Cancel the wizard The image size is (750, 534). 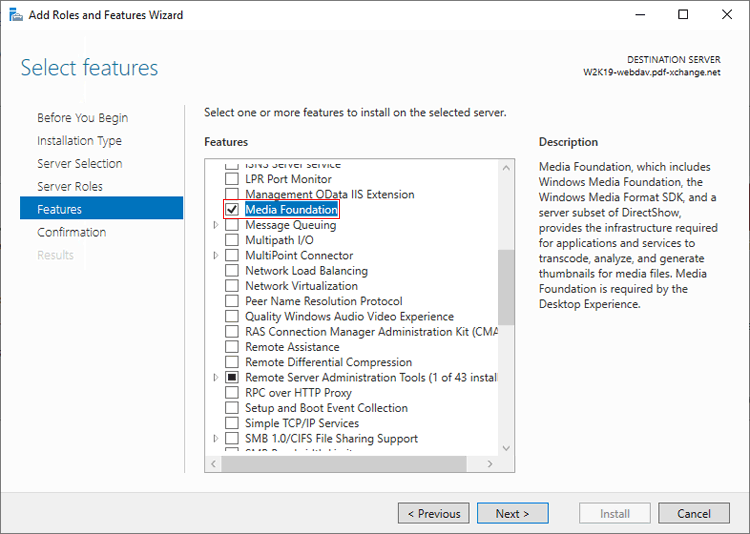[x=693, y=513]
